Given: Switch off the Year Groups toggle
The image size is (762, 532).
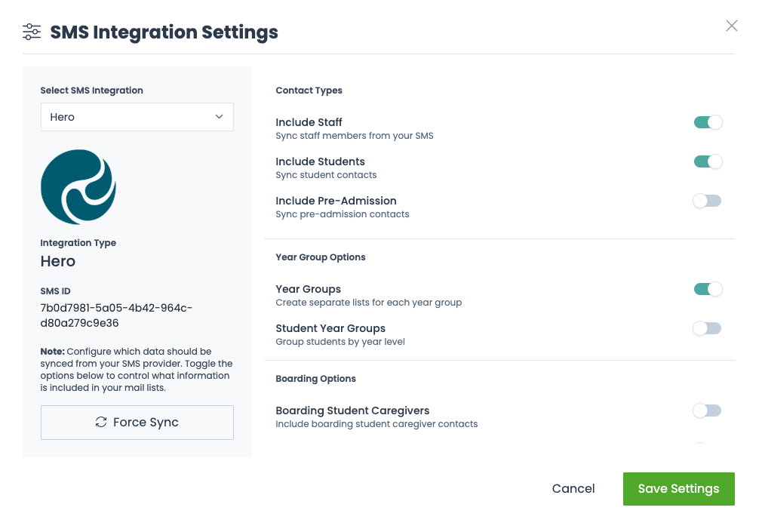Looking at the screenshot, I should [708, 289].
